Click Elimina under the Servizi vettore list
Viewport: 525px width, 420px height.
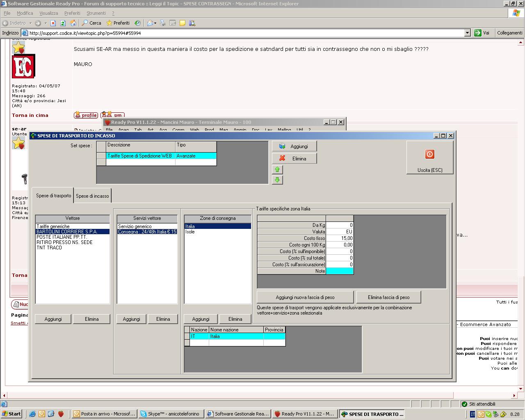click(x=163, y=319)
